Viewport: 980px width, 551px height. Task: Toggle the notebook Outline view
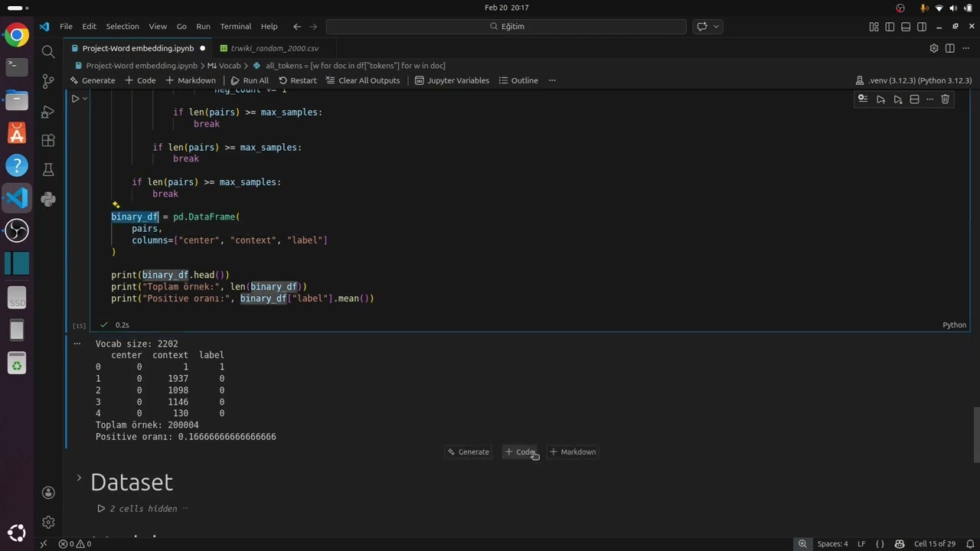click(518, 80)
